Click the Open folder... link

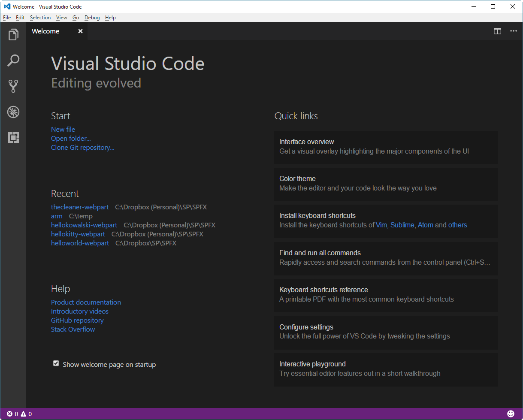pyautogui.click(x=71, y=138)
